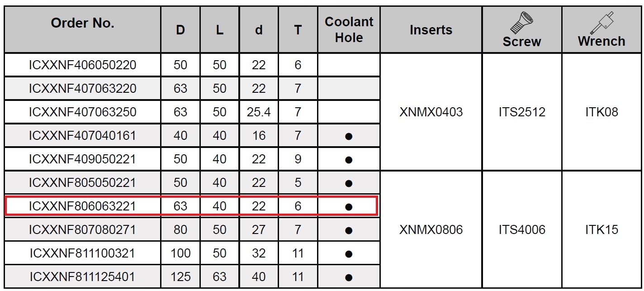Click the XNMX0806 insert cell

[x=431, y=230]
